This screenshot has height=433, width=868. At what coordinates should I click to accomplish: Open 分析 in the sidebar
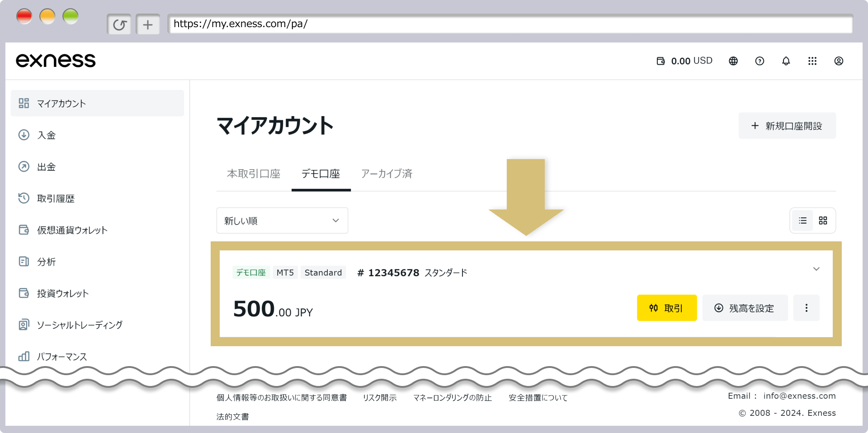[x=97, y=261]
